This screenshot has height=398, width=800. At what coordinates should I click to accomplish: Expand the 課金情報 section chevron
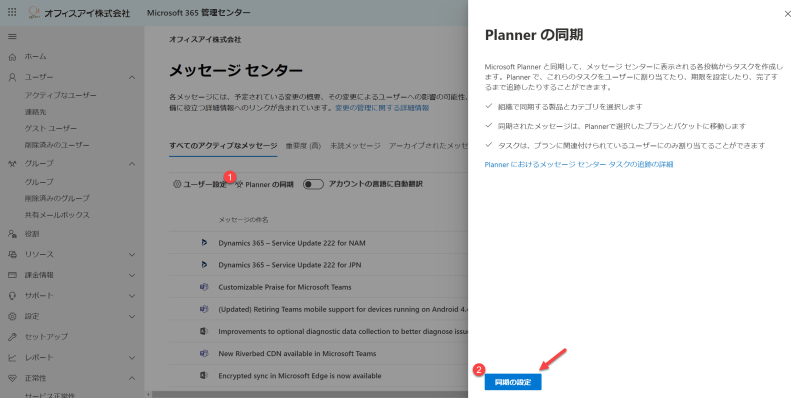(x=132, y=275)
